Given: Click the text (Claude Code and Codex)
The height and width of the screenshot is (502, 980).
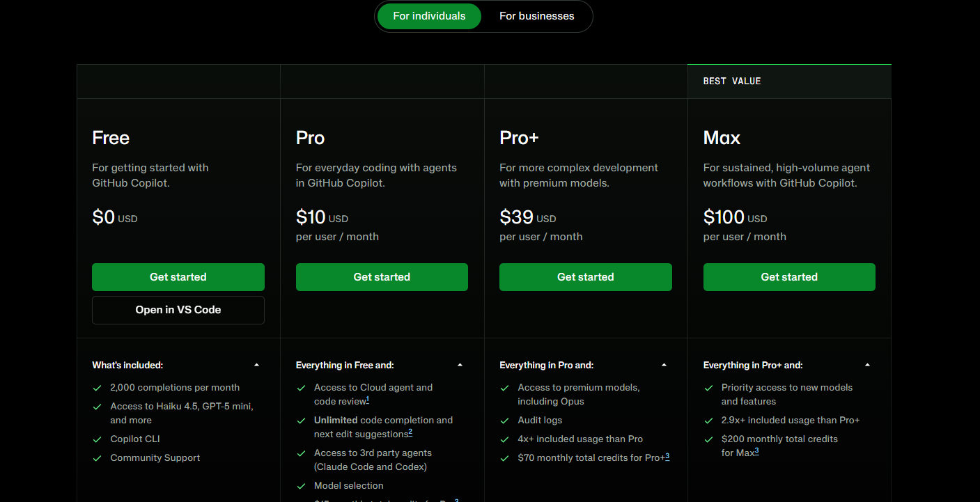Looking at the screenshot, I should pos(371,467).
